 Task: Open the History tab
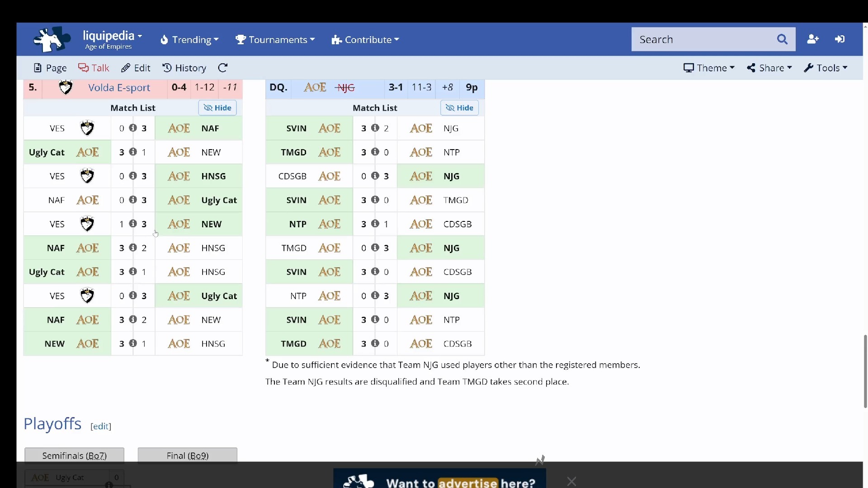point(184,68)
